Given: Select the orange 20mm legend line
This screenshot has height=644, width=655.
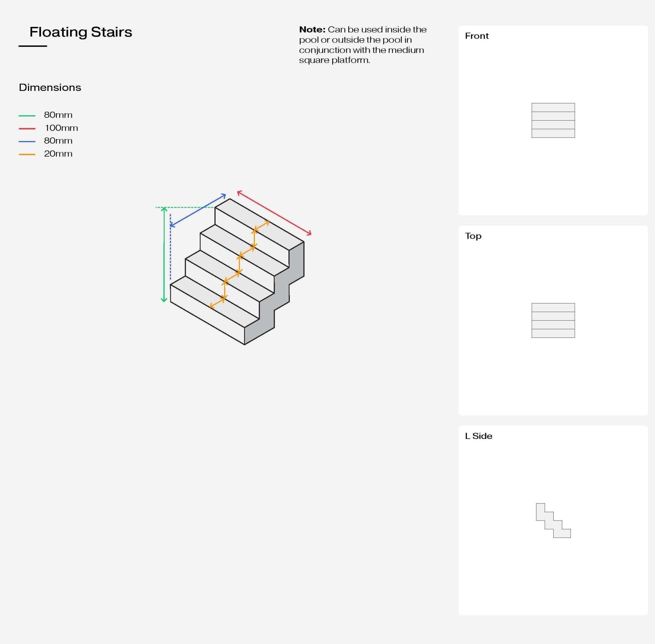Looking at the screenshot, I should [x=27, y=155].
